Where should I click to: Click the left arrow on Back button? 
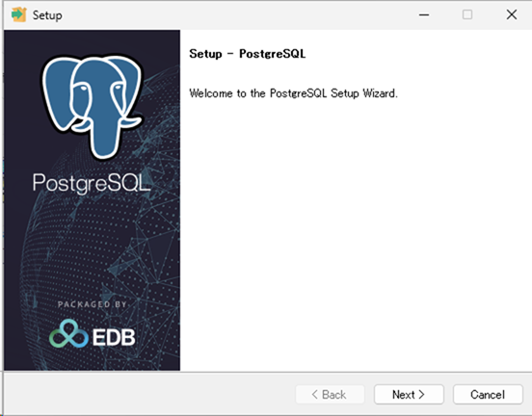pos(314,394)
